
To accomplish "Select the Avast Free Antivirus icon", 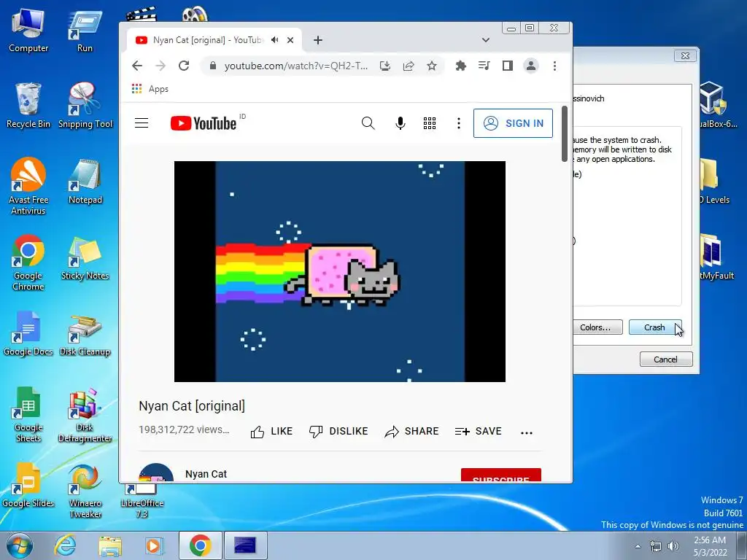I will click(28, 186).
